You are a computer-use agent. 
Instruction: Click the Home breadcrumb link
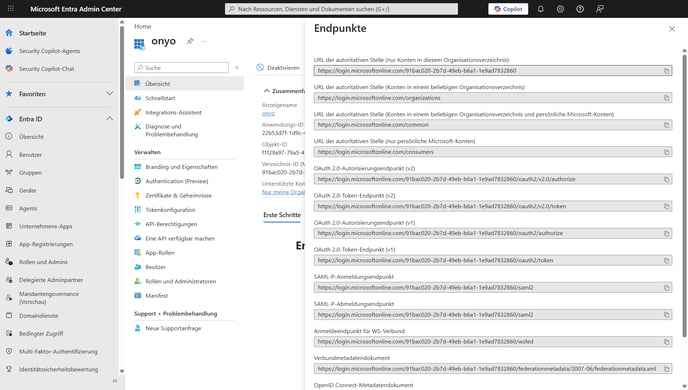pyautogui.click(x=143, y=26)
